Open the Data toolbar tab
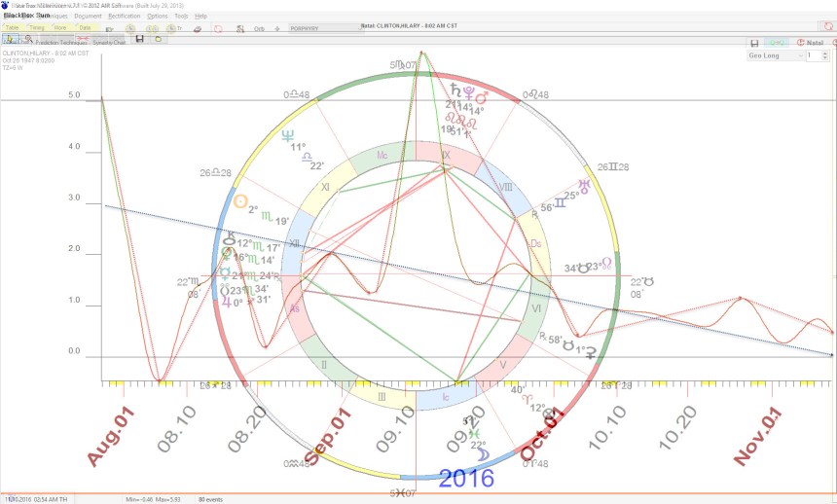Image resolution: width=837 pixels, height=504 pixels. [x=85, y=27]
